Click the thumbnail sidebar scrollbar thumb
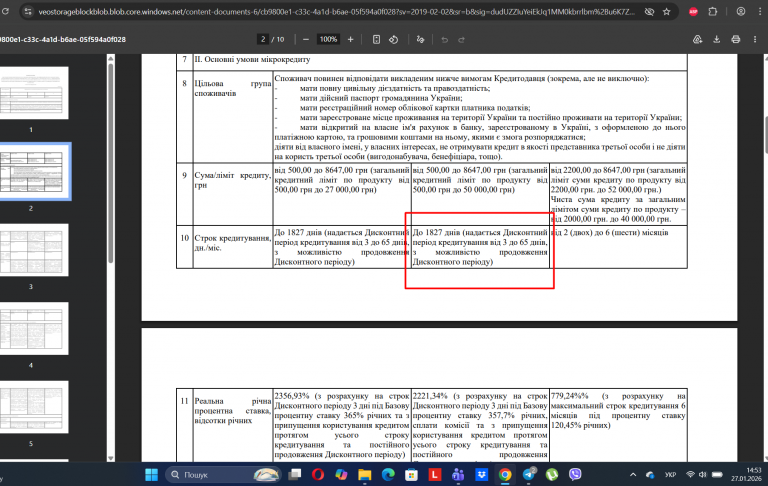The width and height of the screenshot is (768, 486). point(111,164)
